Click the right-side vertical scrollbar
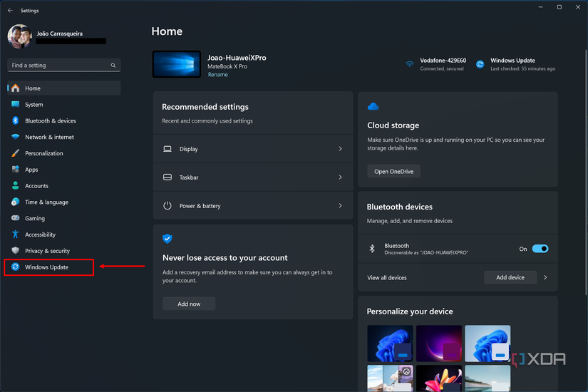The height and width of the screenshot is (392, 588). pos(586,172)
